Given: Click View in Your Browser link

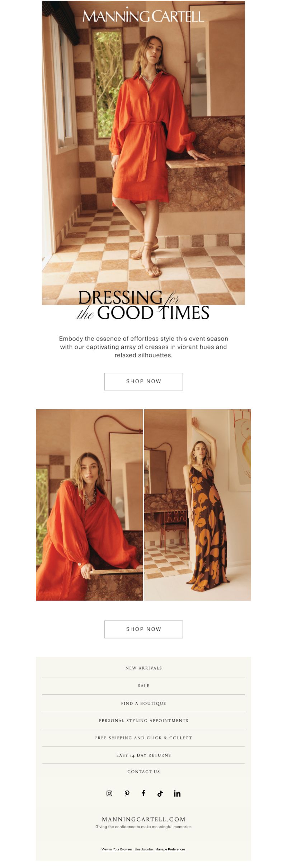Looking at the screenshot, I should [117, 849].
